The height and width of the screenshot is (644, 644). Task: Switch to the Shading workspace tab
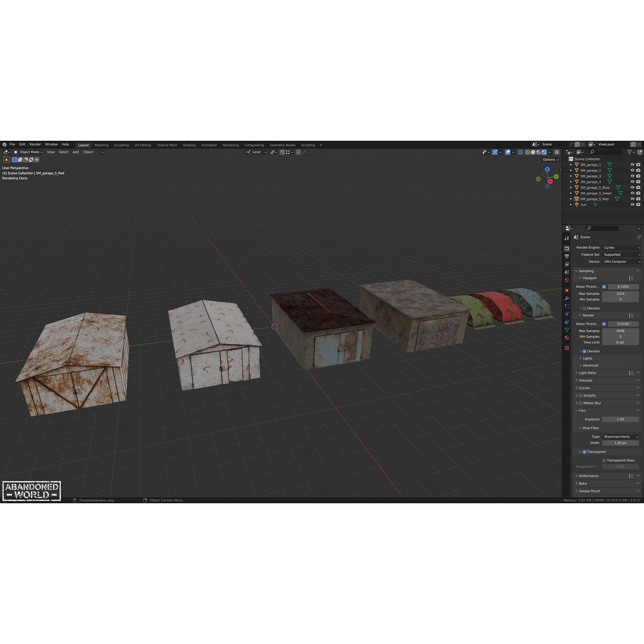(189, 145)
